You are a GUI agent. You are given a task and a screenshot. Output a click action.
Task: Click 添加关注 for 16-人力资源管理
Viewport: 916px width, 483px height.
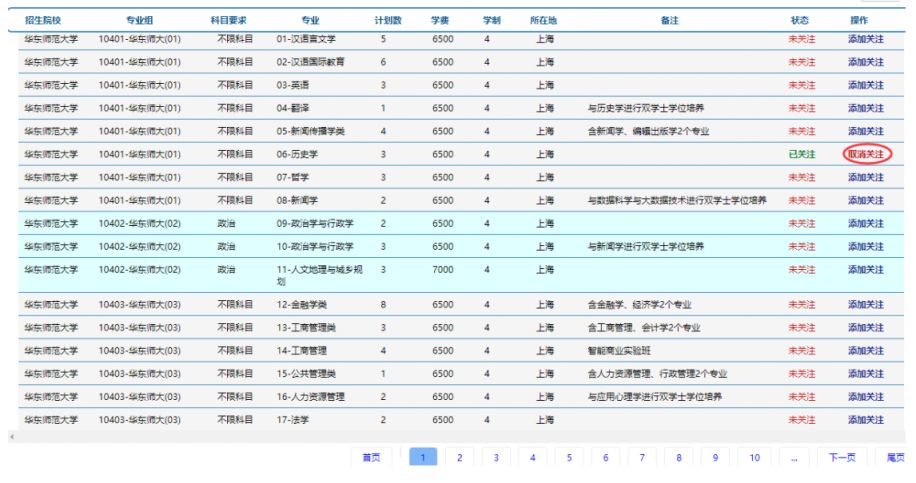(x=866, y=397)
